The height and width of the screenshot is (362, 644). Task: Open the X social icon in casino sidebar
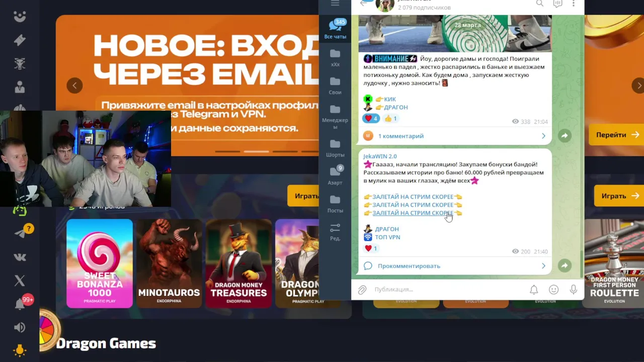20,281
